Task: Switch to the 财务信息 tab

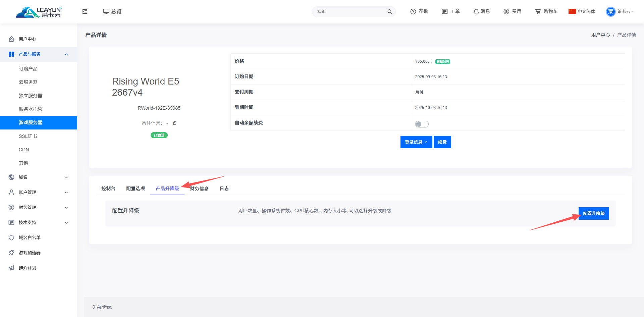Action: 199,189
